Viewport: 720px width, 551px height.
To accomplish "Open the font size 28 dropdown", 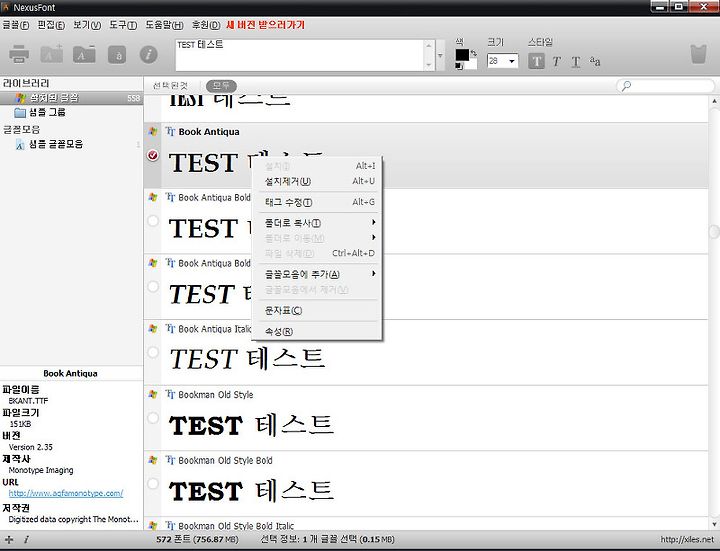I will [512, 61].
